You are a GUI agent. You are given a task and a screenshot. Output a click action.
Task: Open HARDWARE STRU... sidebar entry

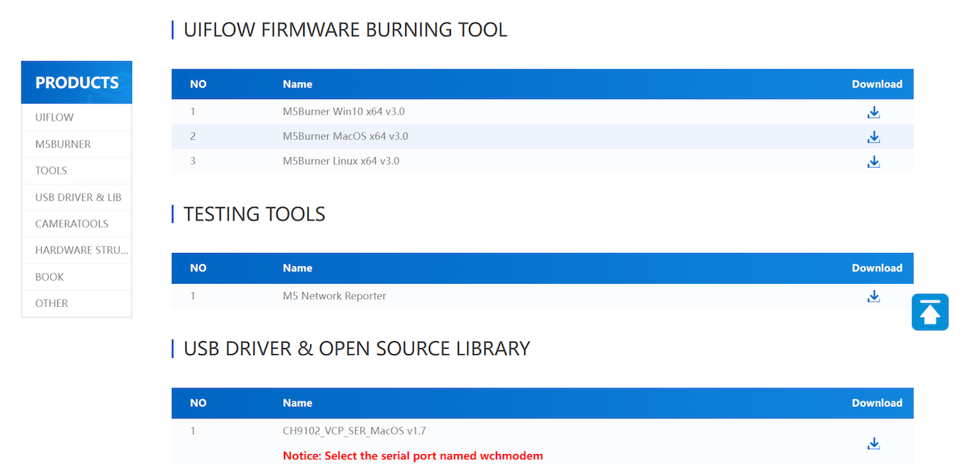pos(77,250)
